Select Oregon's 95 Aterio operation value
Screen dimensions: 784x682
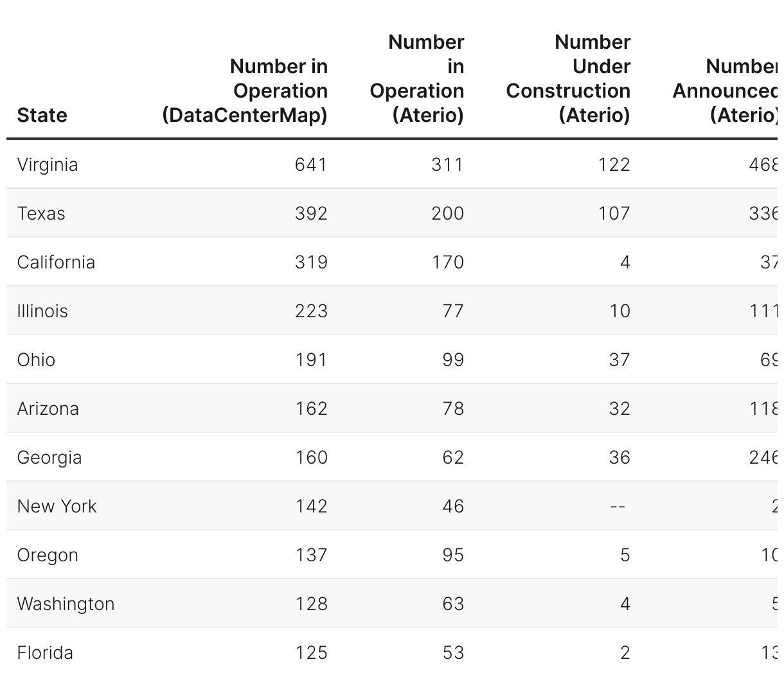point(453,555)
